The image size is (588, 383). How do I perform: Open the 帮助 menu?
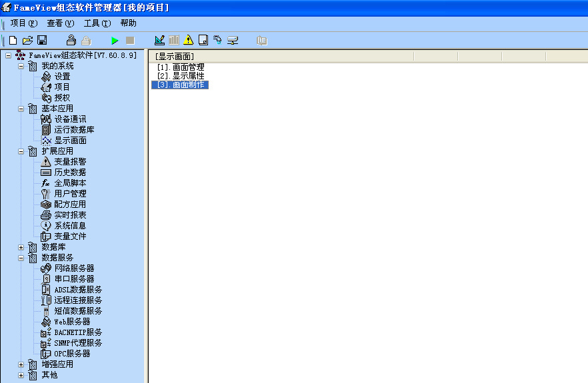pyautogui.click(x=128, y=23)
